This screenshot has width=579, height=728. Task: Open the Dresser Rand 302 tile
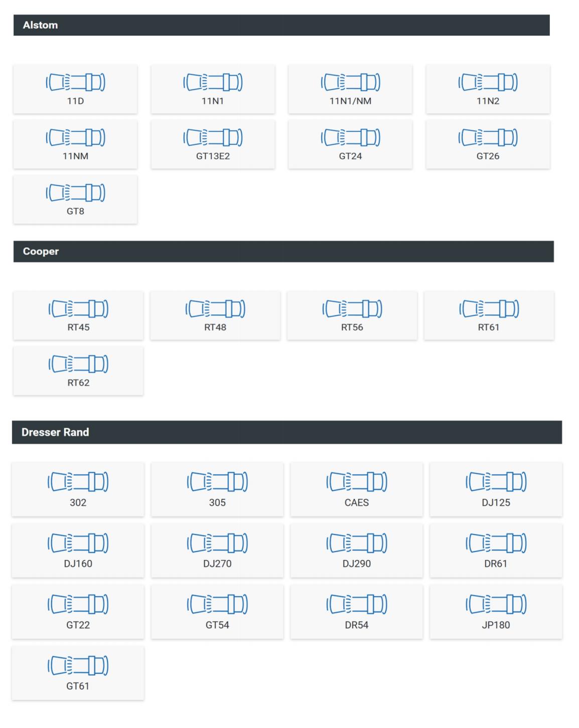tap(78, 490)
